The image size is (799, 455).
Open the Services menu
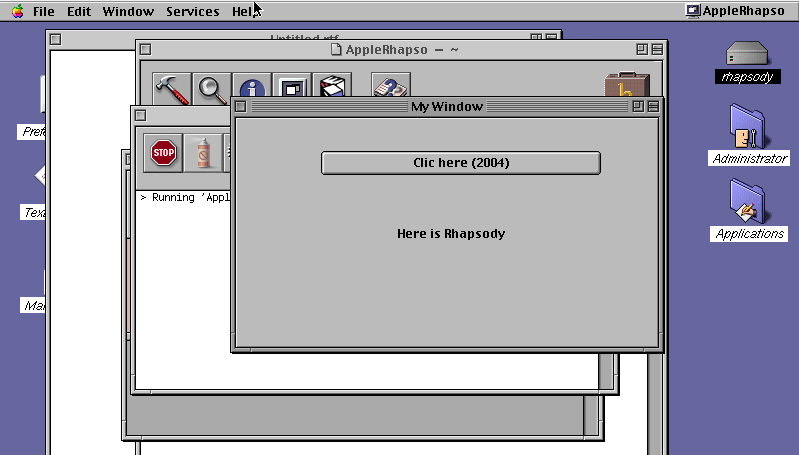click(193, 11)
